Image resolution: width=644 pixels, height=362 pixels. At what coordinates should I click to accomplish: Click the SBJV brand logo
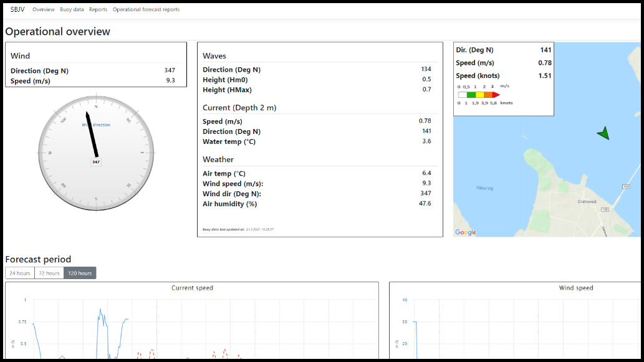click(x=18, y=10)
